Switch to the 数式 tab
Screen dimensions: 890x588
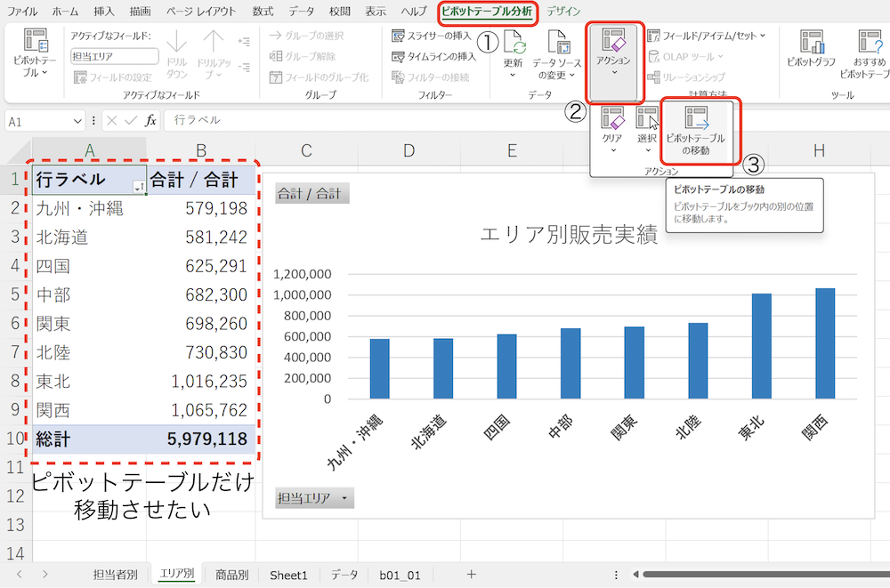263,11
